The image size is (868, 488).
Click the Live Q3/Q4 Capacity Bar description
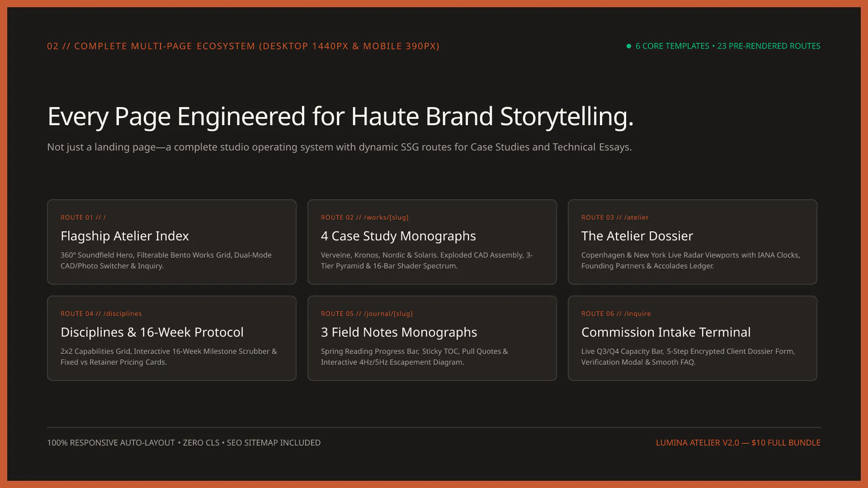pos(688,357)
